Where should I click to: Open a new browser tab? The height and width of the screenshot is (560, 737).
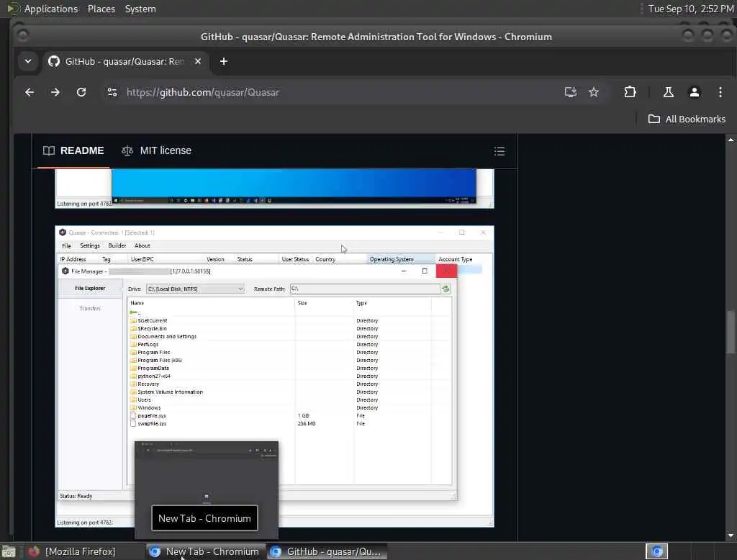[x=224, y=62]
